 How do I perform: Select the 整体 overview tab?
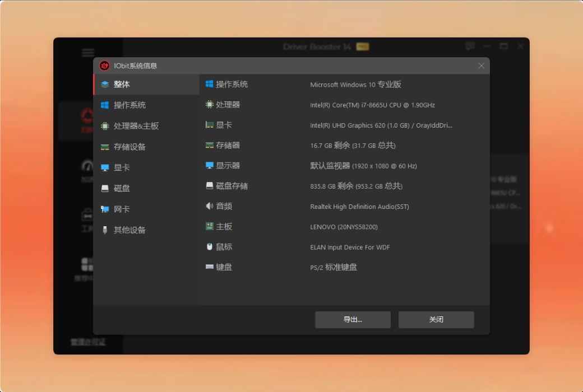146,85
